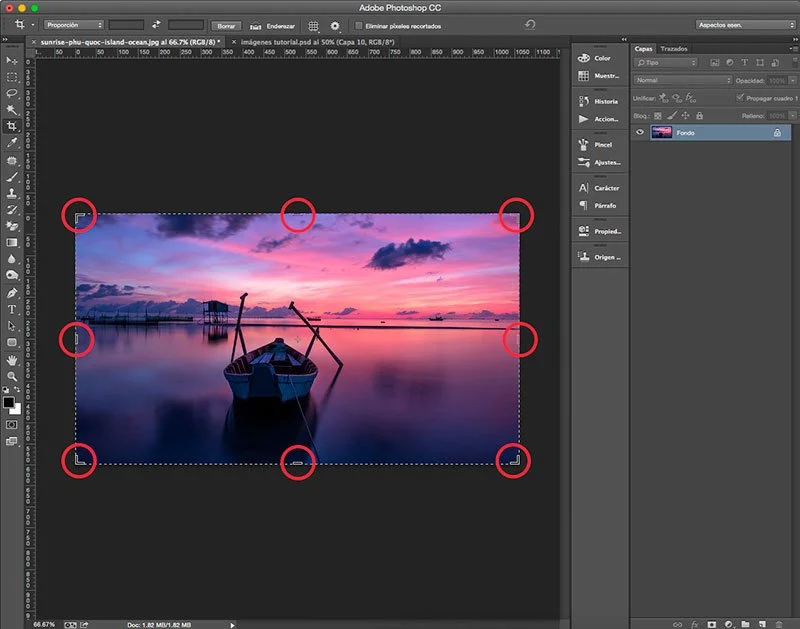This screenshot has width=800, height=629.
Task: Select the Zoom magnifier tool
Action: (12, 376)
